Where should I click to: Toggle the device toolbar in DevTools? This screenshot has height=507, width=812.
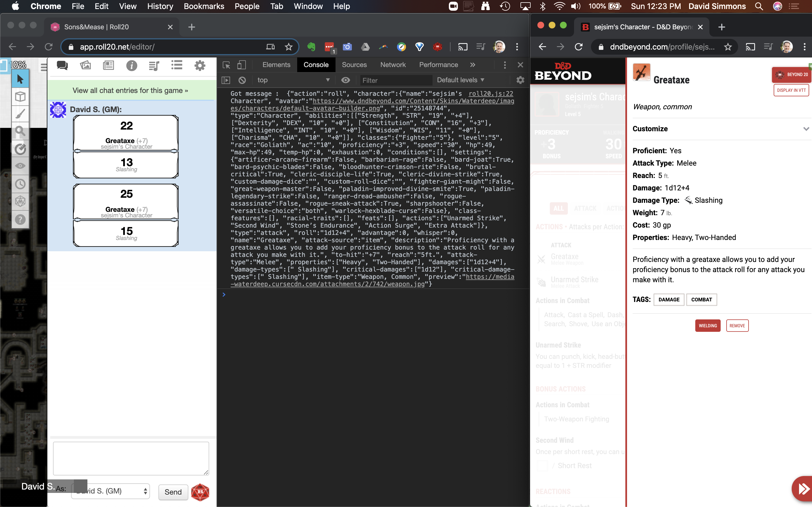[x=242, y=65]
